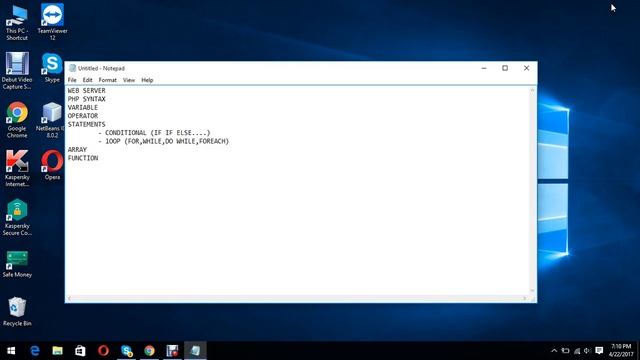
Task: Open the Windows Start menu
Action: coord(11,351)
